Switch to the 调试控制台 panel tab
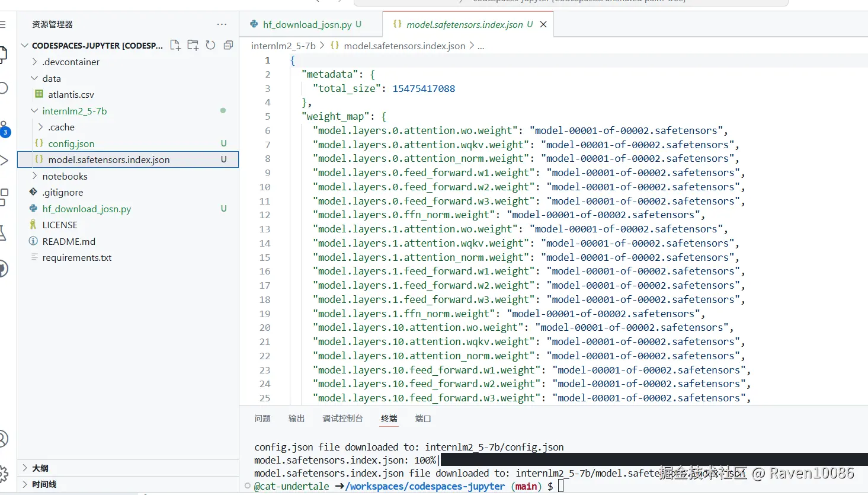Image resolution: width=868 pixels, height=495 pixels. (x=343, y=419)
